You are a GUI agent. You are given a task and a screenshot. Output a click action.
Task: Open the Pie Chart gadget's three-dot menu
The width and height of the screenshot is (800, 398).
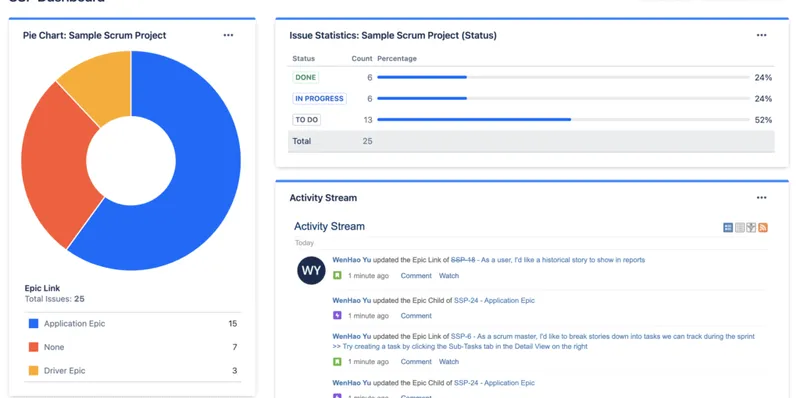[228, 35]
